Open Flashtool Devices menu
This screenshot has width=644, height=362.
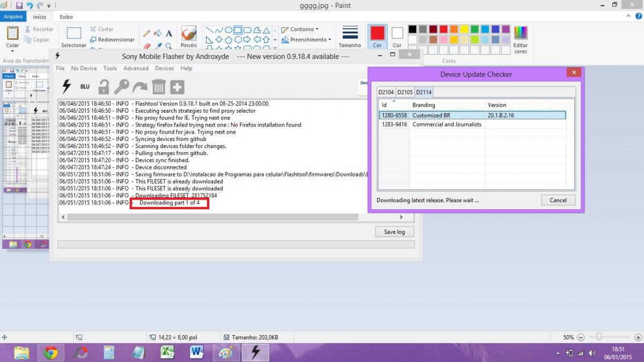pyautogui.click(x=164, y=68)
